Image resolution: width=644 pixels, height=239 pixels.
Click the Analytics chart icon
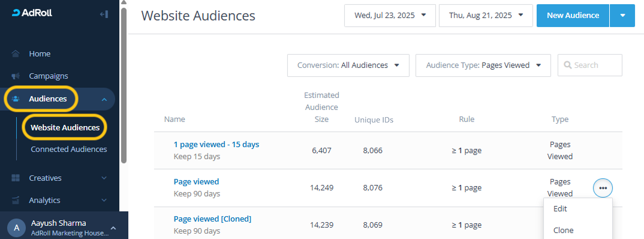click(x=16, y=201)
